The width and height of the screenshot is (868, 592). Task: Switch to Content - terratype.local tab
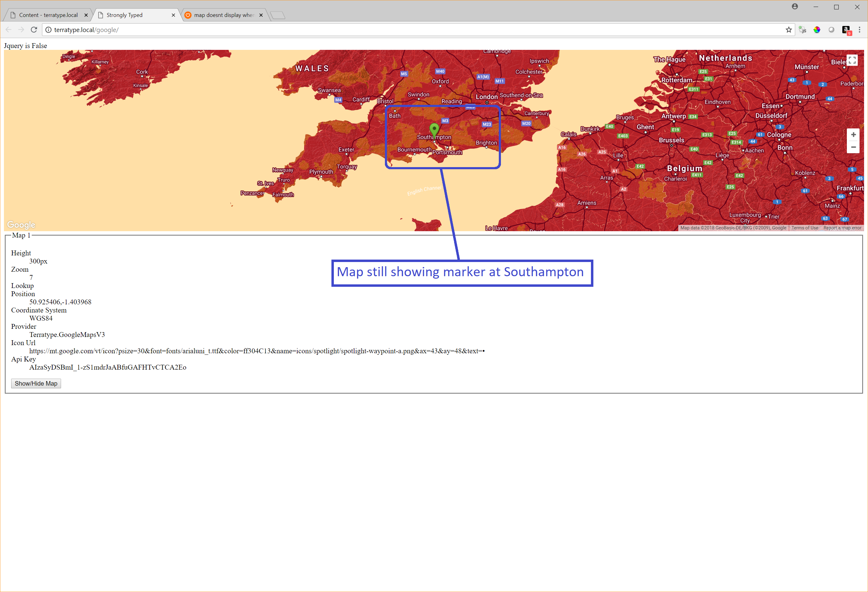point(48,15)
